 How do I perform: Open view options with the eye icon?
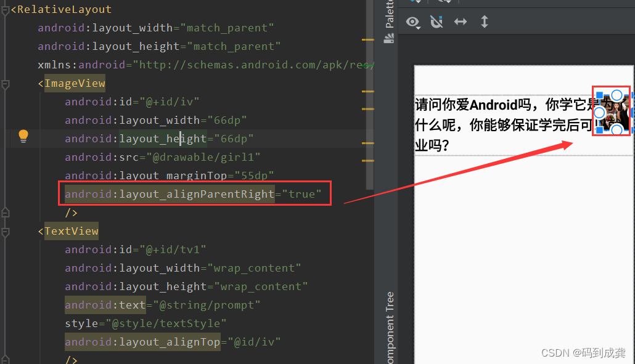pyautogui.click(x=412, y=22)
